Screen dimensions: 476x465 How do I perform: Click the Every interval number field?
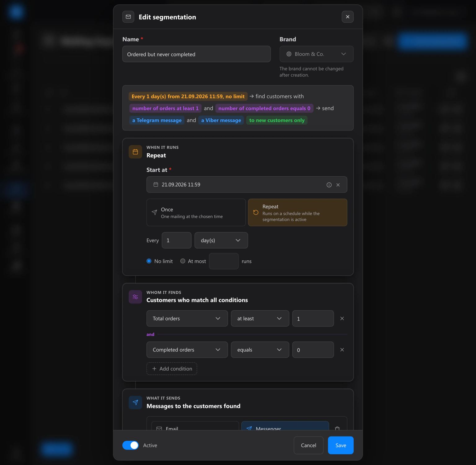point(177,240)
